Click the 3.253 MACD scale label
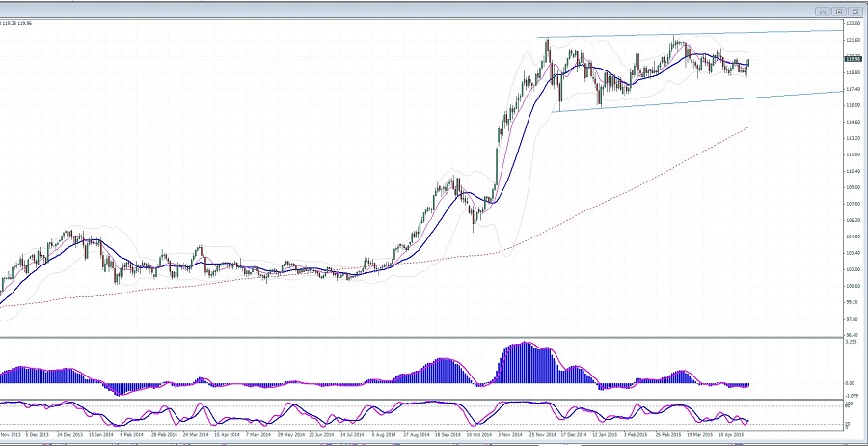 click(x=852, y=342)
